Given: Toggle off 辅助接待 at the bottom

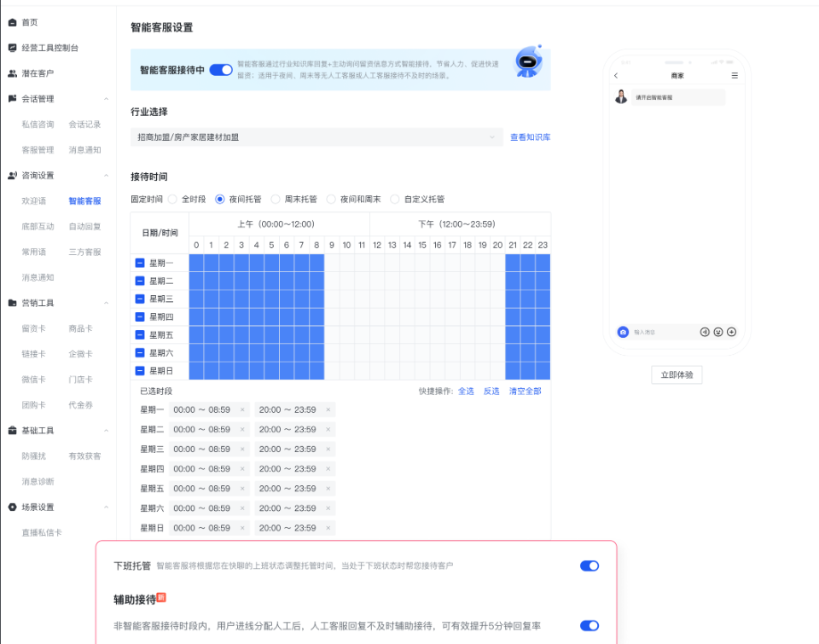Looking at the screenshot, I should coord(589,624).
